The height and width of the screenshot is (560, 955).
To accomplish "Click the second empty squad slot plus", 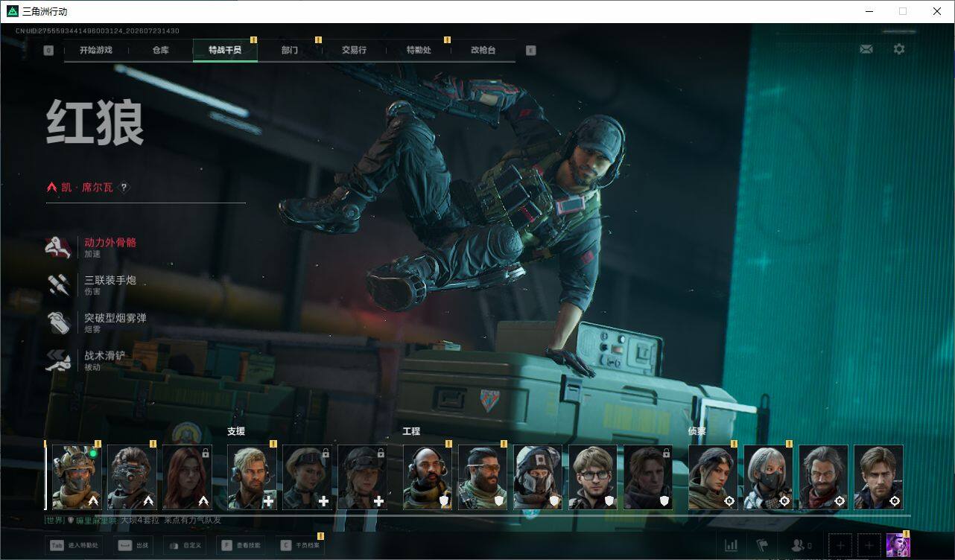I will 869,546.
